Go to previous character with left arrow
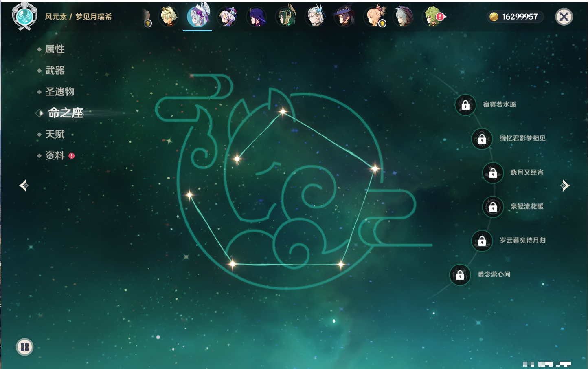 pos(24,186)
